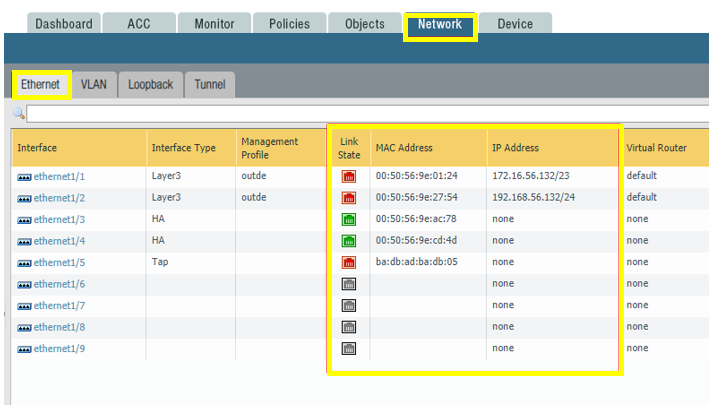Open the ethernet1/7 interface link

click(x=59, y=305)
